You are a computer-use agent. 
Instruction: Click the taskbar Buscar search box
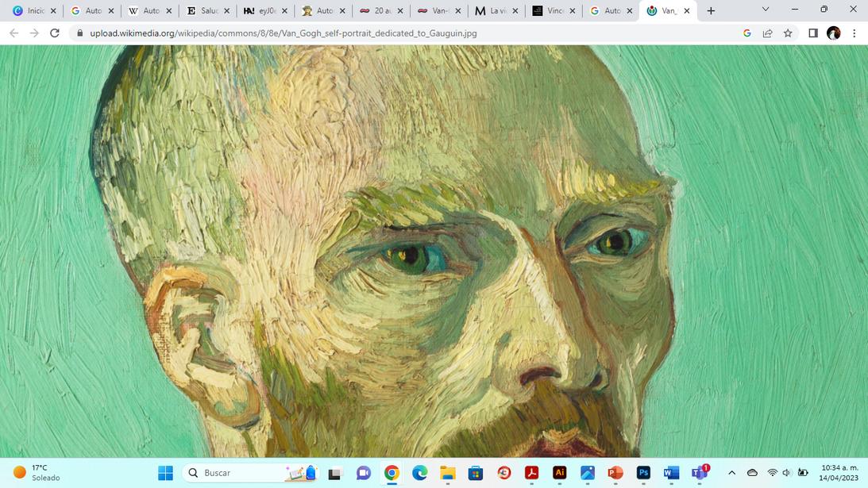coord(251,472)
